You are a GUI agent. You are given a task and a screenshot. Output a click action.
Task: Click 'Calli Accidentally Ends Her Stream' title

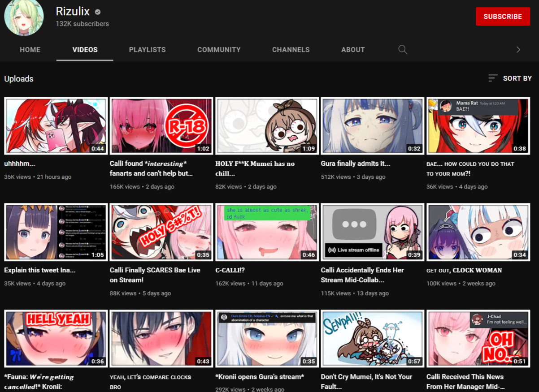(362, 275)
